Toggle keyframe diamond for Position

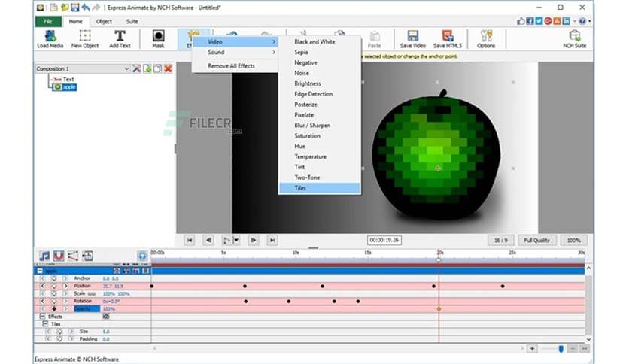[53, 286]
